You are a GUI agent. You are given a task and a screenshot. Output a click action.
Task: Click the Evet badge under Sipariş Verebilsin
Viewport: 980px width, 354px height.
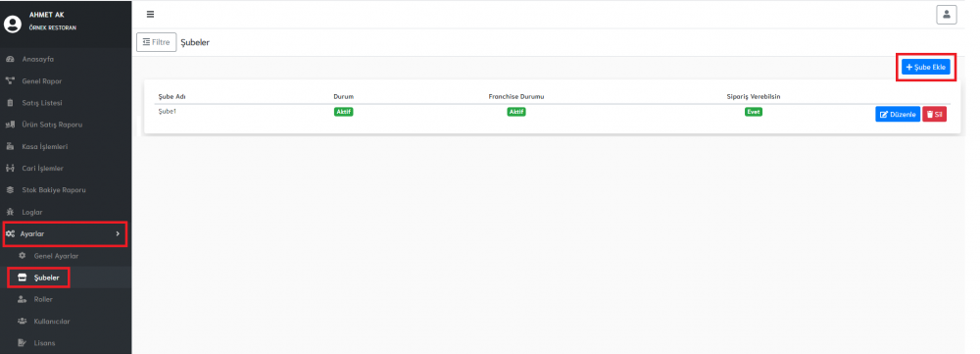click(x=753, y=112)
